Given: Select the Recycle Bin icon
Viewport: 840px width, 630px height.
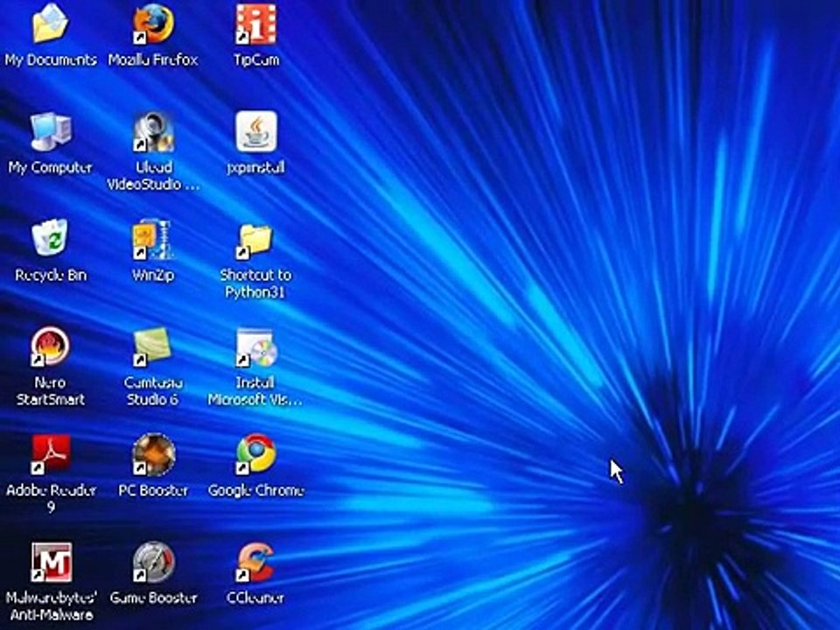Looking at the screenshot, I should point(51,240).
